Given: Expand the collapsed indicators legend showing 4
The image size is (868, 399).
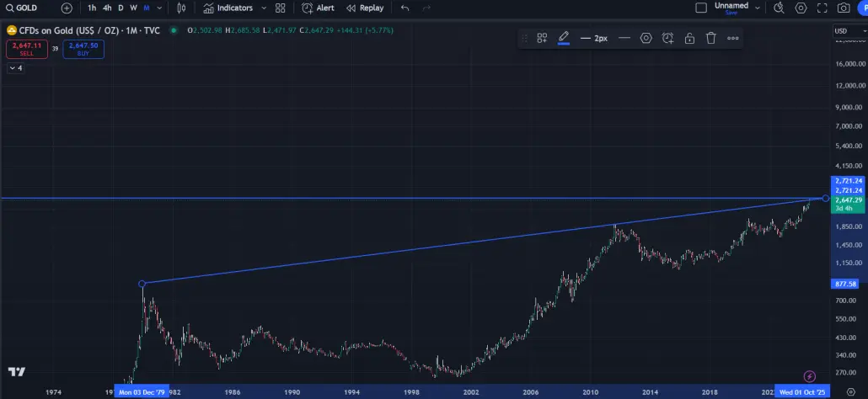Looking at the screenshot, I should point(15,68).
